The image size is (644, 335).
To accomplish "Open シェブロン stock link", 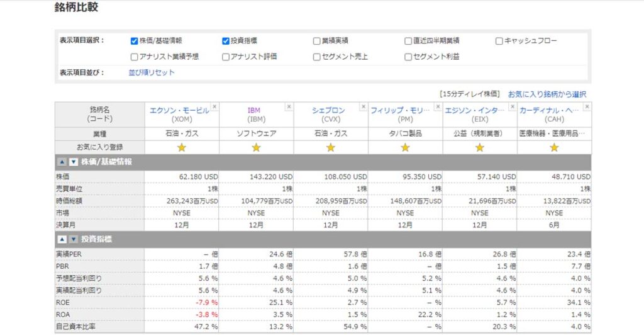I will tap(328, 110).
